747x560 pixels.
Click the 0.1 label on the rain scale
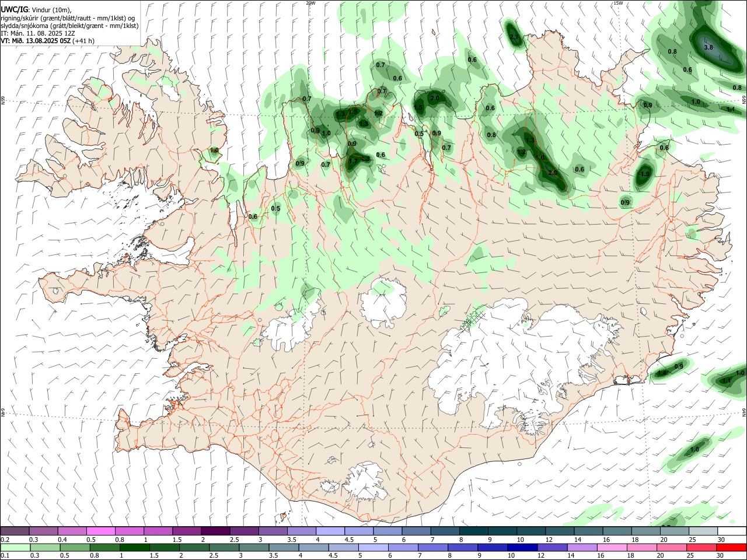point(5,556)
